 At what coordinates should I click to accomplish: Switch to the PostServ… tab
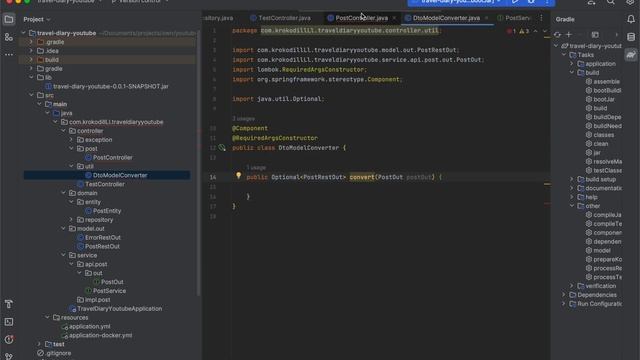pos(514,18)
